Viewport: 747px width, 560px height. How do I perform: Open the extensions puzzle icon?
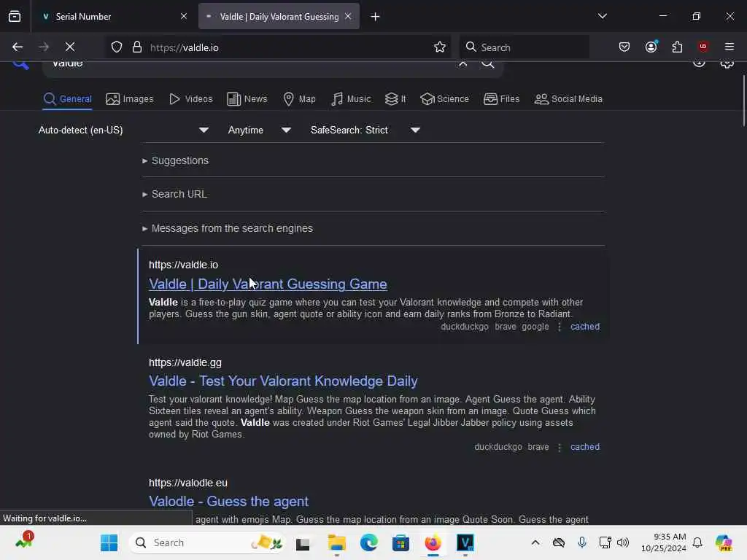(677, 47)
